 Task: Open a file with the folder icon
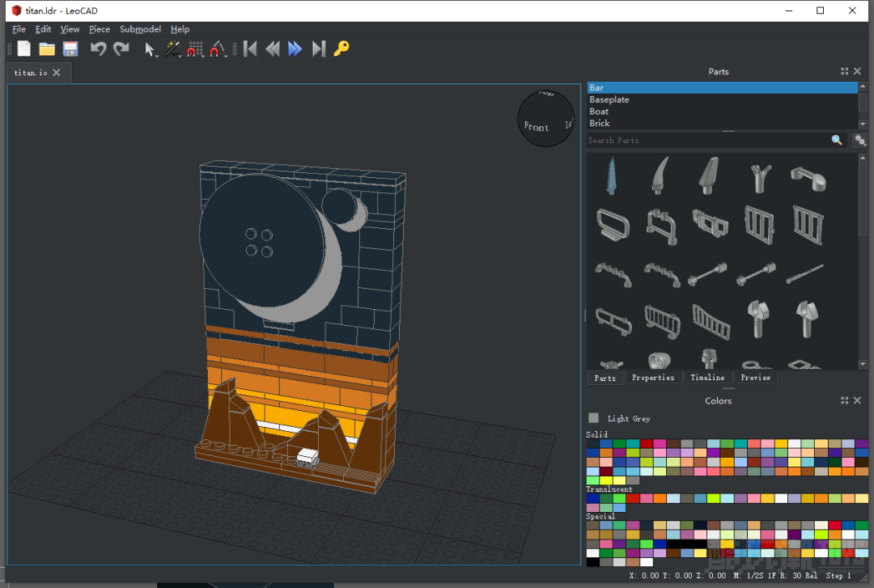tap(47, 49)
